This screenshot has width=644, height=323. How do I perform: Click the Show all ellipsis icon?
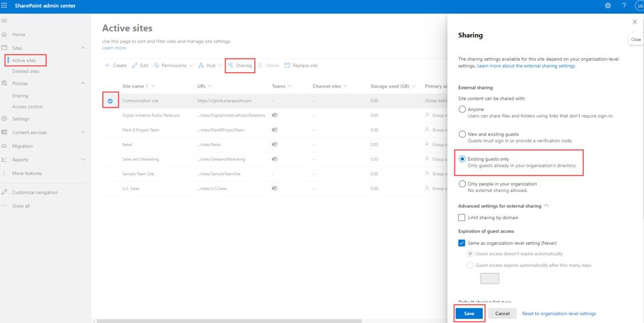point(4,206)
